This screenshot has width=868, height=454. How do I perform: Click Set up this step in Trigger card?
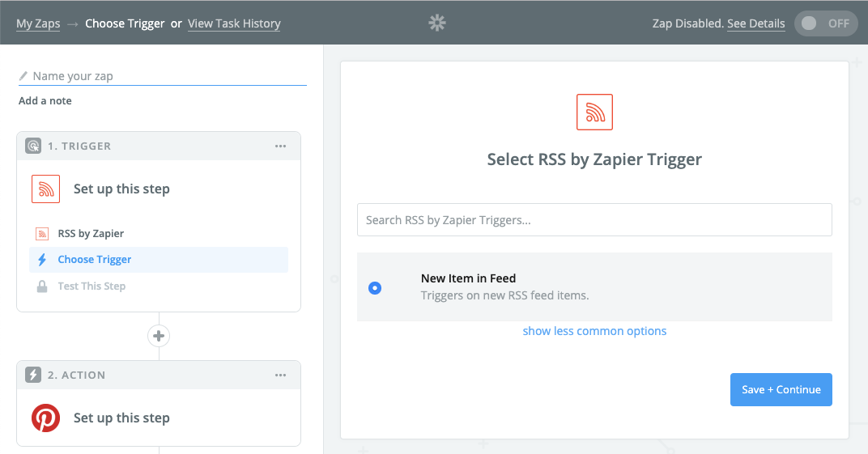click(x=121, y=189)
